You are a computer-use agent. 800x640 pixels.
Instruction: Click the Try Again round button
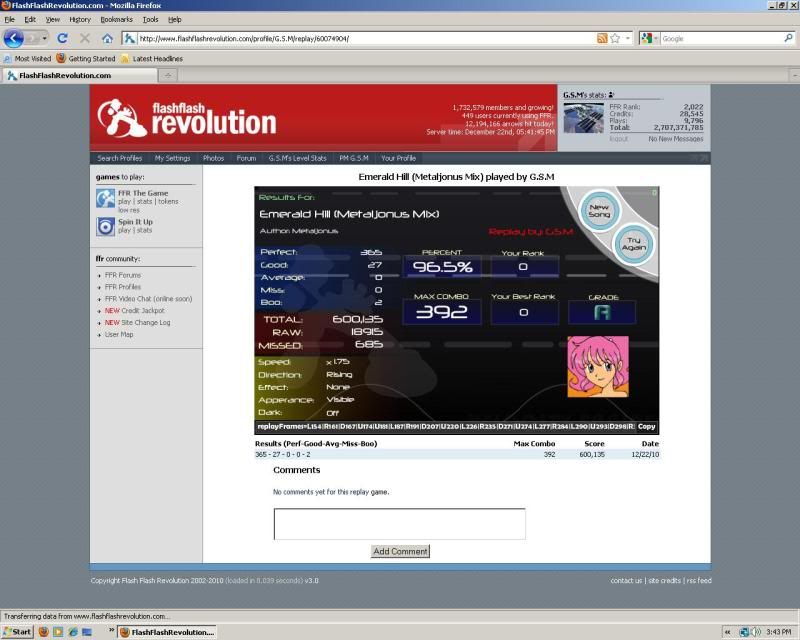click(633, 244)
